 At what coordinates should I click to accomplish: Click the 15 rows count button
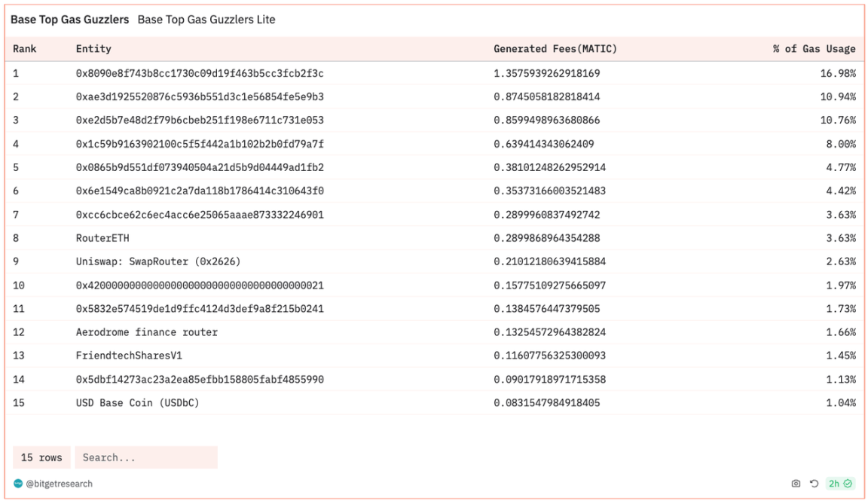pyautogui.click(x=41, y=457)
